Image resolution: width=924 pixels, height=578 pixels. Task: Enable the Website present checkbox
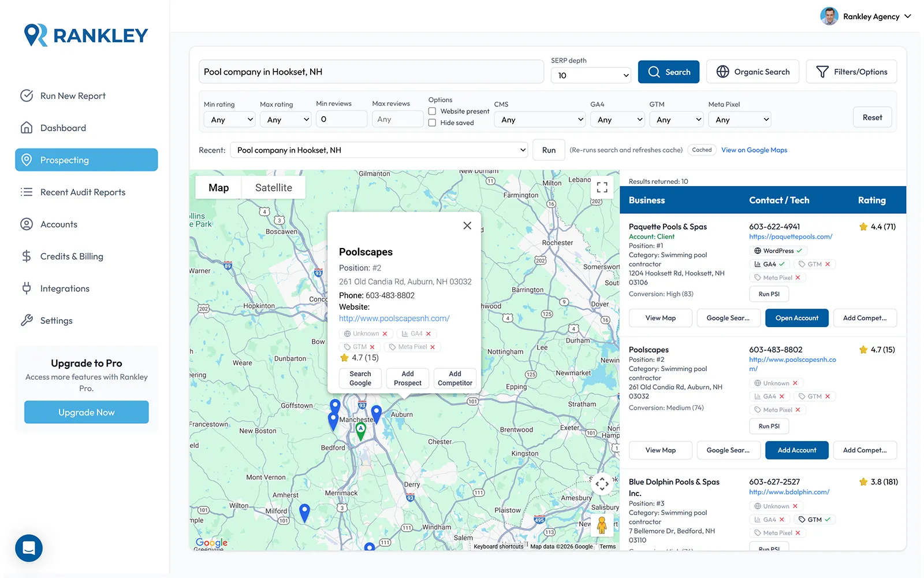(x=432, y=111)
